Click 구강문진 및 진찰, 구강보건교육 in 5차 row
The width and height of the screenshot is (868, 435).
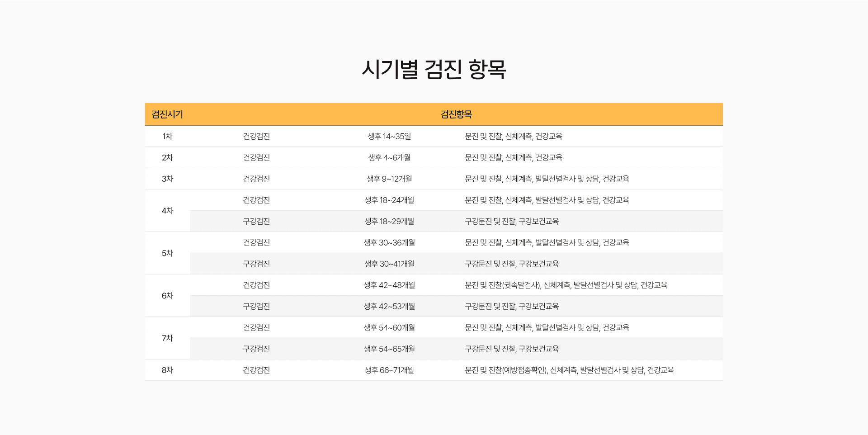click(511, 264)
